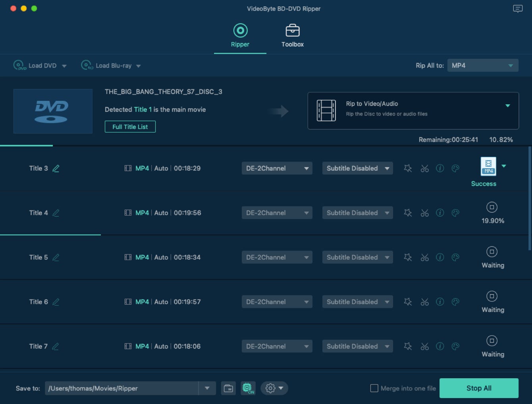532x404 pixels.
Task: Open Title 3 audio track dropdown
Action: [x=277, y=168]
